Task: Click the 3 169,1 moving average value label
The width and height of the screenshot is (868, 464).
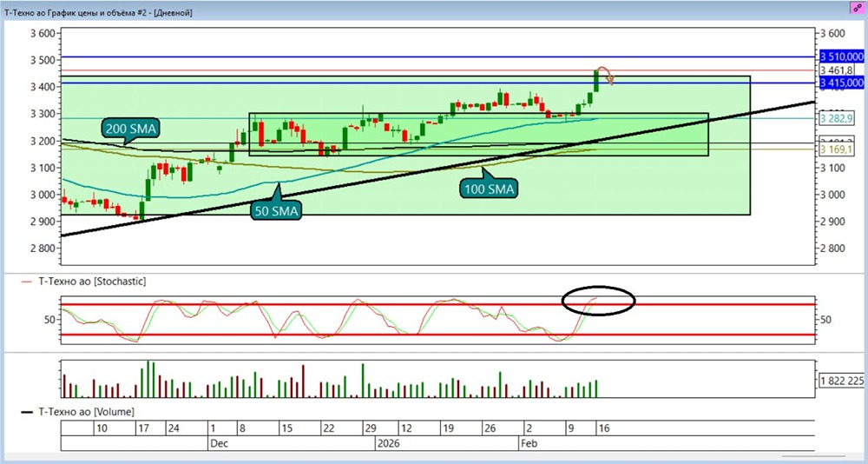Action: 837,149
